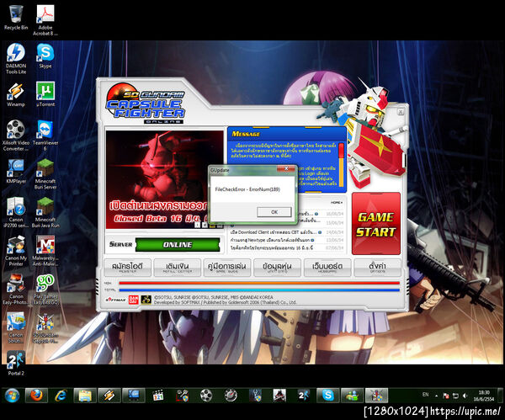Viewport: 505px width, 420px height.
Task: Click MORE link in the news list
Action: (x=336, y=202)
